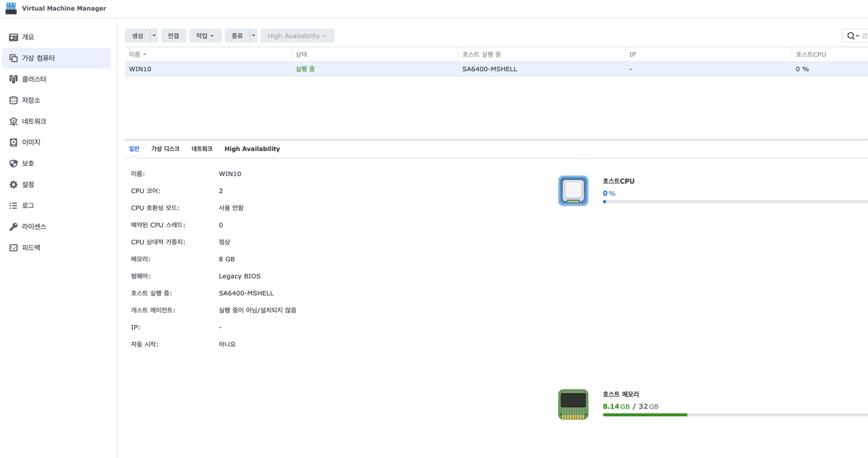This screenshot has height=458, width=868.
Task: Expand the 생성 create dropdown arrow
Action: (x=154, y=36)
